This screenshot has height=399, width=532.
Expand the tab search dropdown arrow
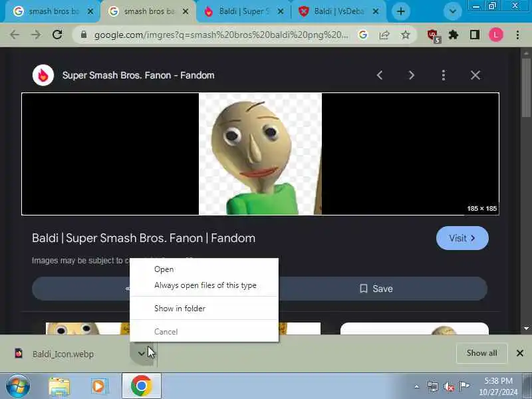click(x=453, y=11)
